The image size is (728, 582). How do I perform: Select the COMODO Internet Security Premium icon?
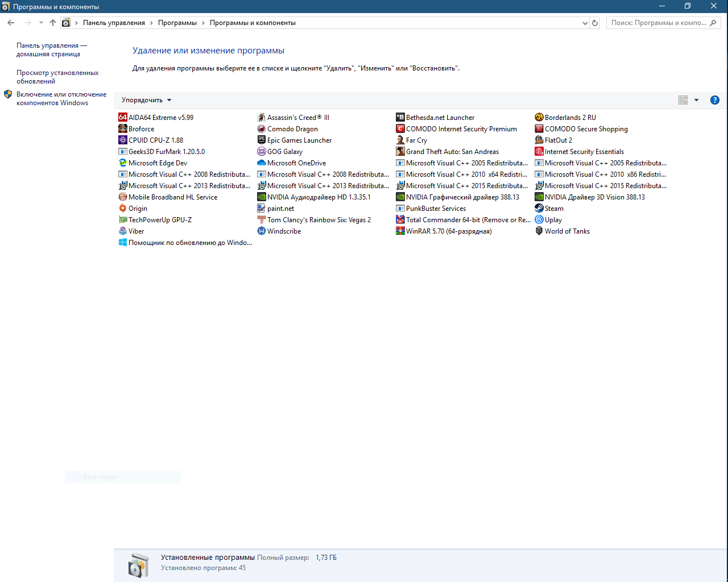click(400, 129)
